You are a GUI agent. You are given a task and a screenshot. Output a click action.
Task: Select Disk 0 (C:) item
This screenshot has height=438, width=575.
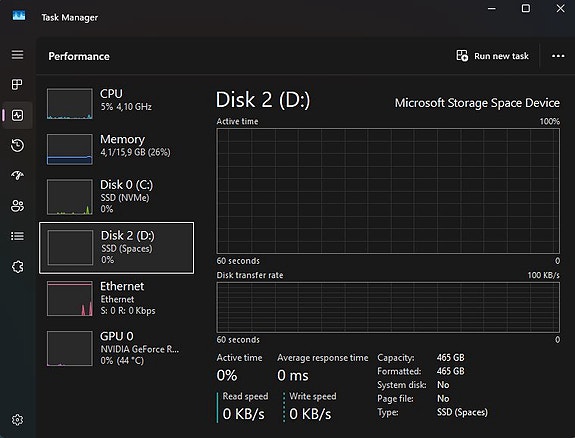[x=117, y=197]
